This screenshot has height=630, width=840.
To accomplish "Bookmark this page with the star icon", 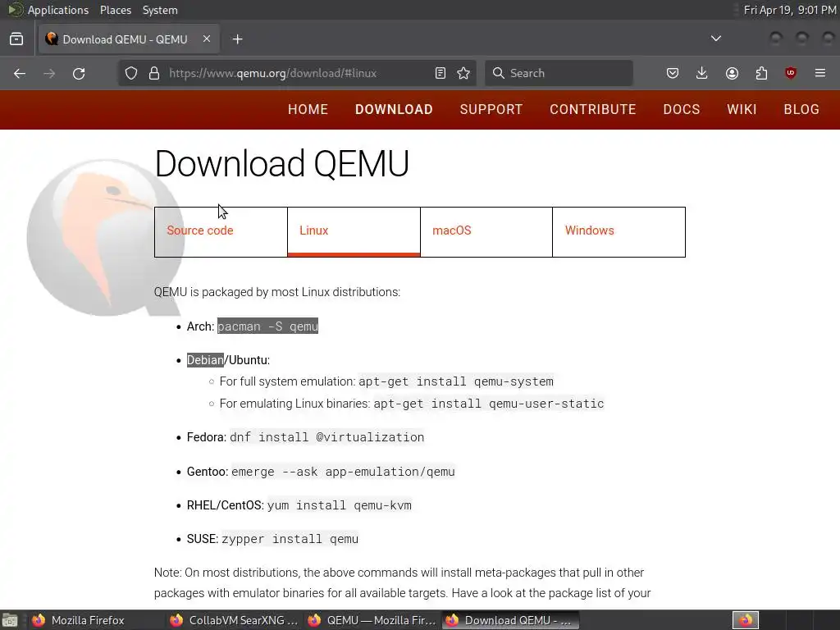I will (x=463, y=73).
